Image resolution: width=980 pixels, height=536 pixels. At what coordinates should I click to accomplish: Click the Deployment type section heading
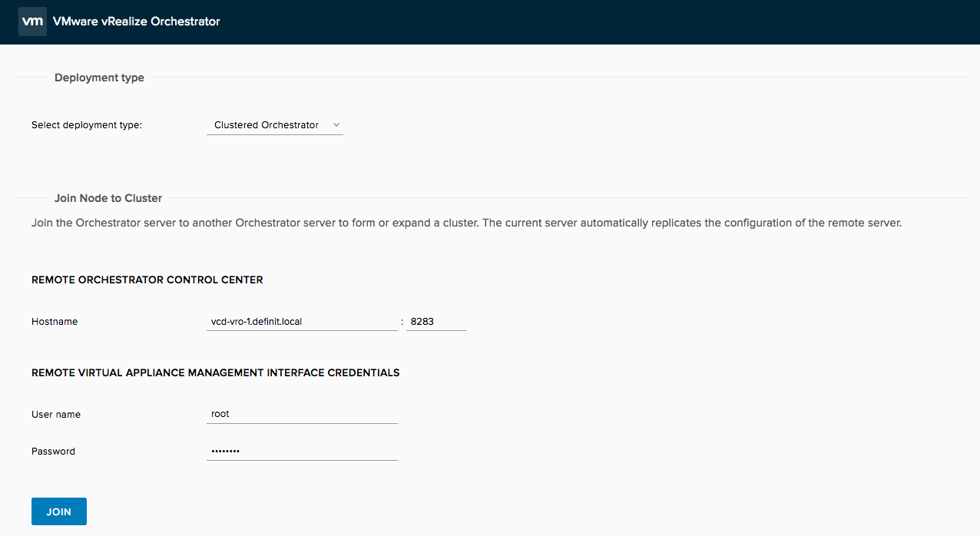pyautogui.click(x=99, y=78)
